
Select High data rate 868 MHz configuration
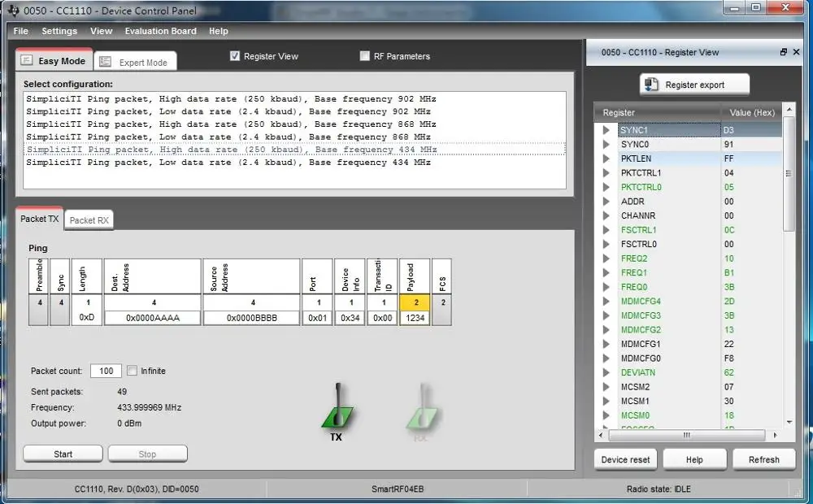click(x=294, y=124)
